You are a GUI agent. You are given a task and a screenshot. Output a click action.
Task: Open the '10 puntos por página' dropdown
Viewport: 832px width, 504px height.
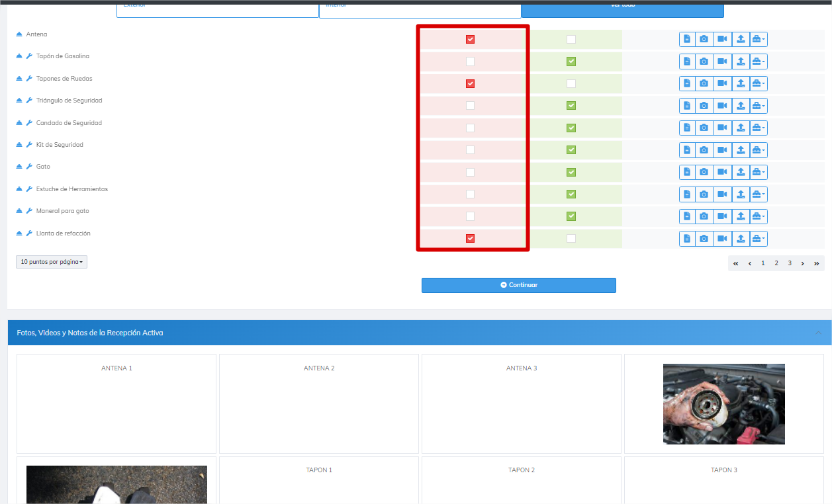52,262
